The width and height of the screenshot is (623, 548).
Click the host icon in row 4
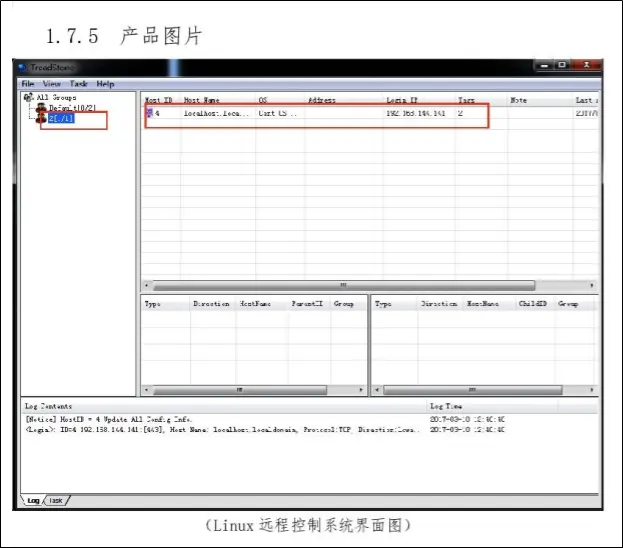click(x=150, y=114)
